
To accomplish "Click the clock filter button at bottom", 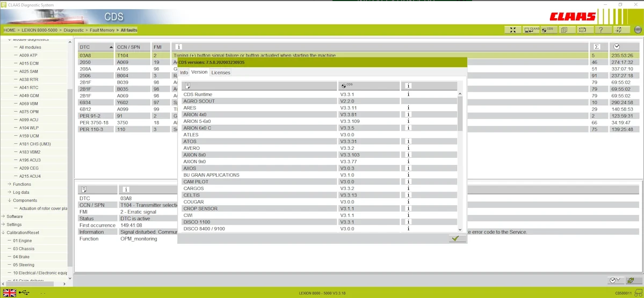I will tap(614, 280).
